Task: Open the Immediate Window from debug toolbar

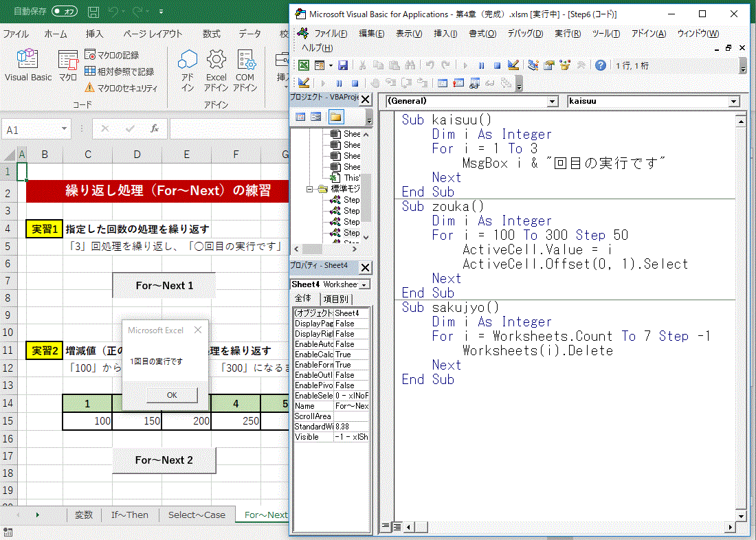Action: (458, 83)
